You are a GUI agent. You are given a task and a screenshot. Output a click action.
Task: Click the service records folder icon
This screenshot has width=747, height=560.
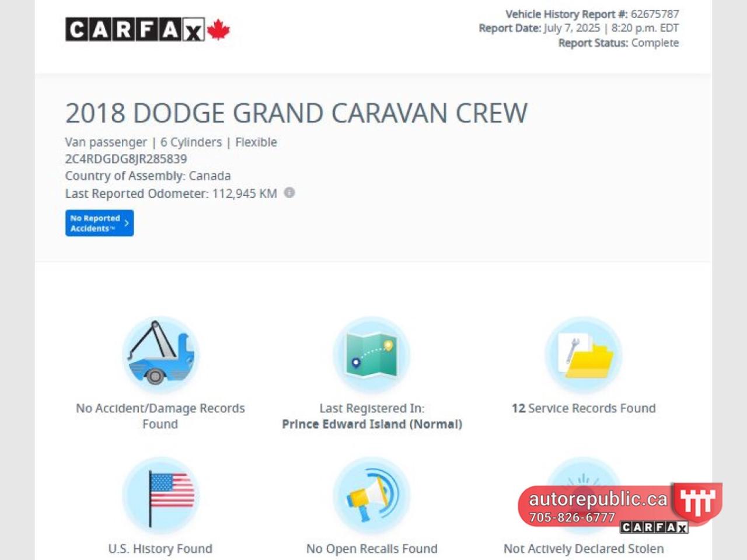tap(584, 355)
